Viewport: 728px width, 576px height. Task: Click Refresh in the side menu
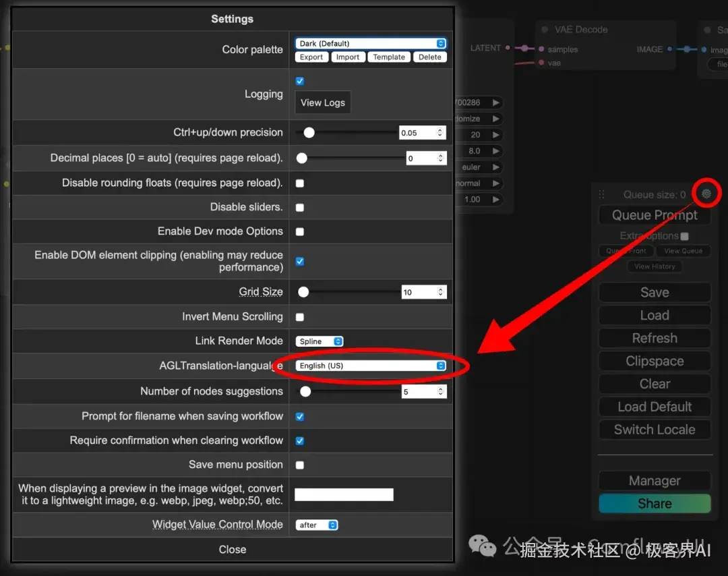655,338
